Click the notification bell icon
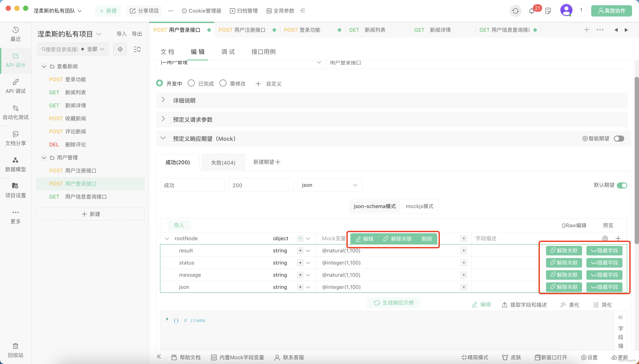 [x=531, y=11]
